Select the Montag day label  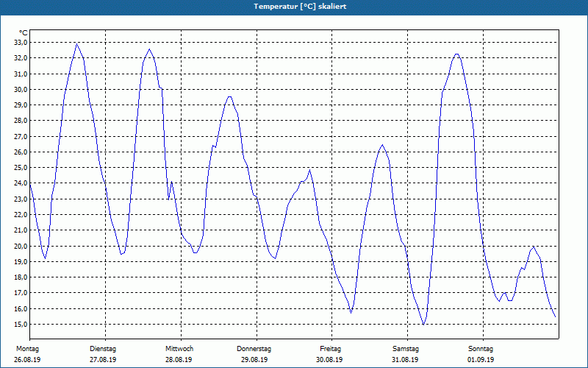pyautogui.click(x=27, y=349)
